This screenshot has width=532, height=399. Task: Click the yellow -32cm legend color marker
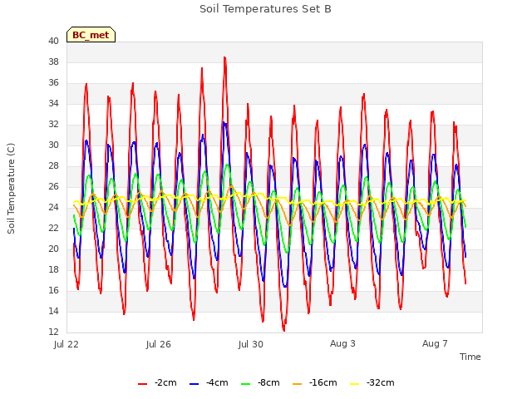tap(355, 384)
